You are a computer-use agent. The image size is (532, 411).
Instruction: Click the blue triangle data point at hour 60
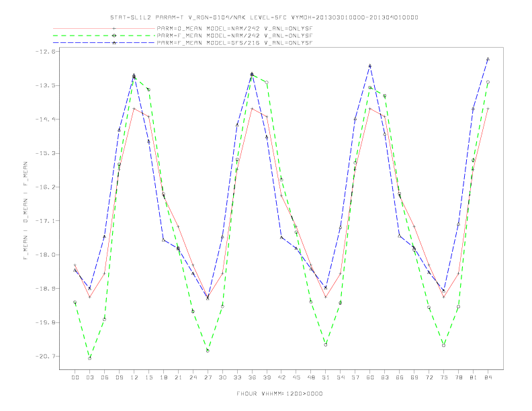pos(370,65)
